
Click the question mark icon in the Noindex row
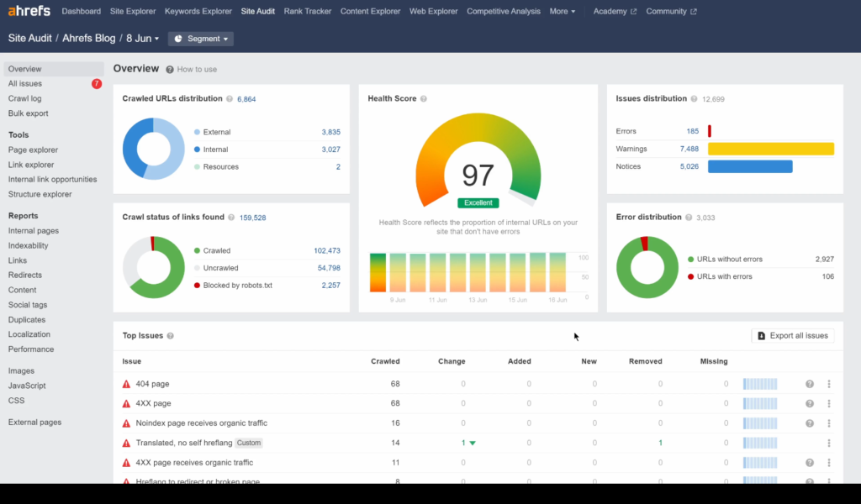(809, 423)
